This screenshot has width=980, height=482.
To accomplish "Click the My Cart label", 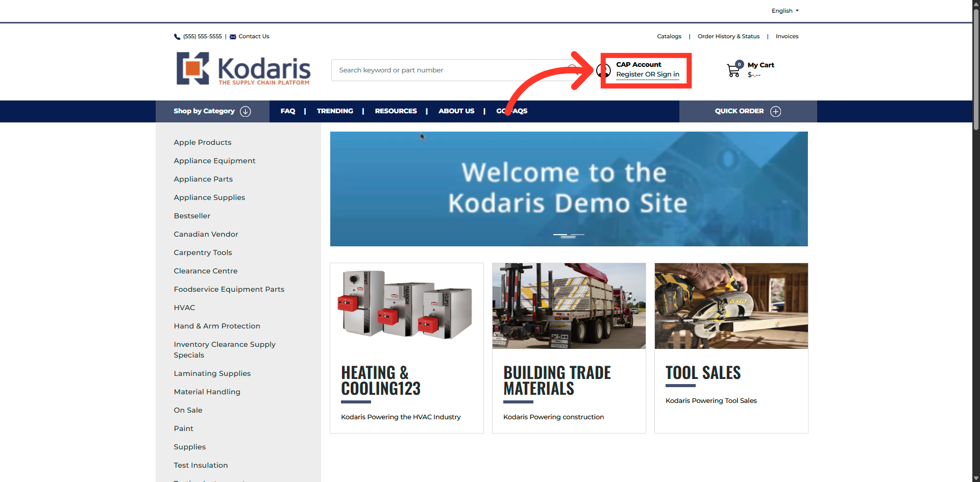I will click(761, 65).
